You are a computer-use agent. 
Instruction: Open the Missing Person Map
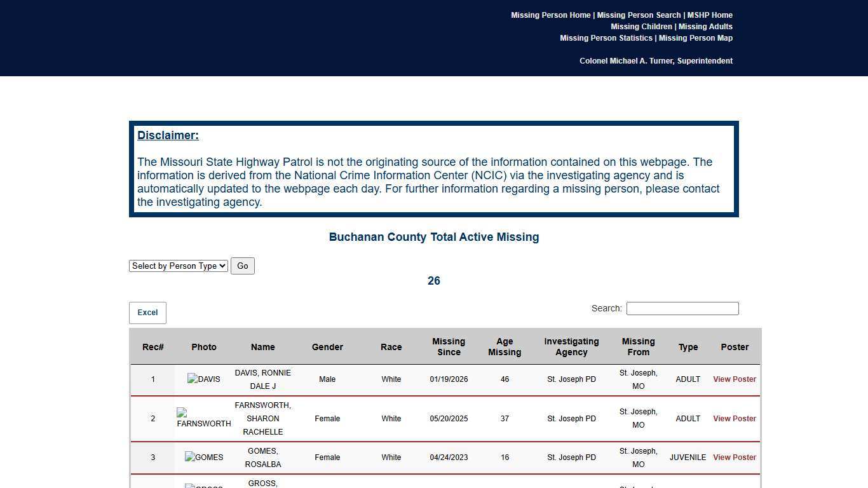click(x=695, y=38)
